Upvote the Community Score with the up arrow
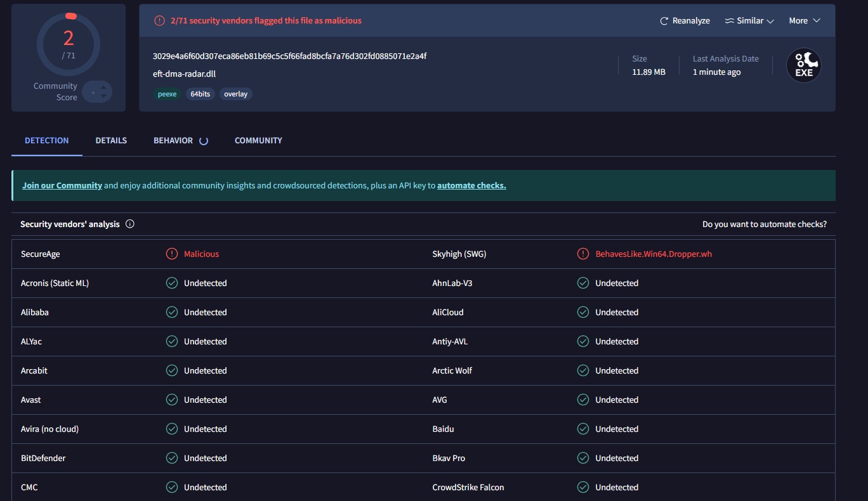Screen dimensions: 868x501 pyautogui.click(x=103, y=88)
